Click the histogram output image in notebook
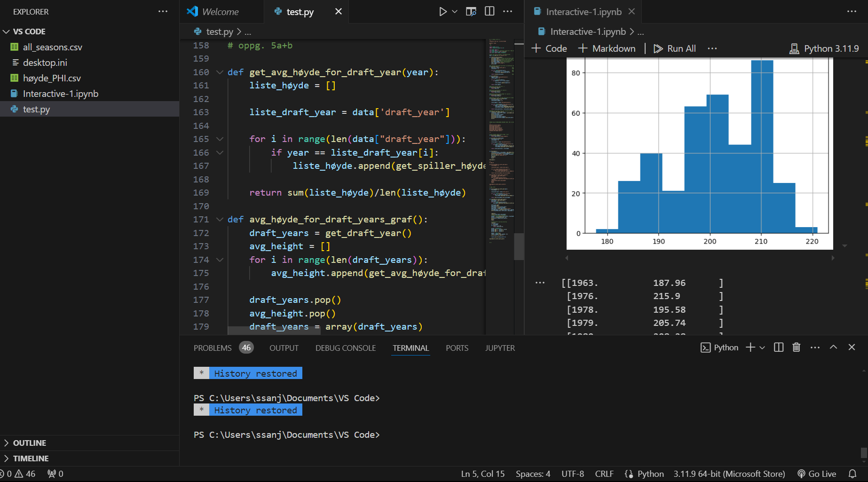Screen dimensions: 868x482 (700, 153)
